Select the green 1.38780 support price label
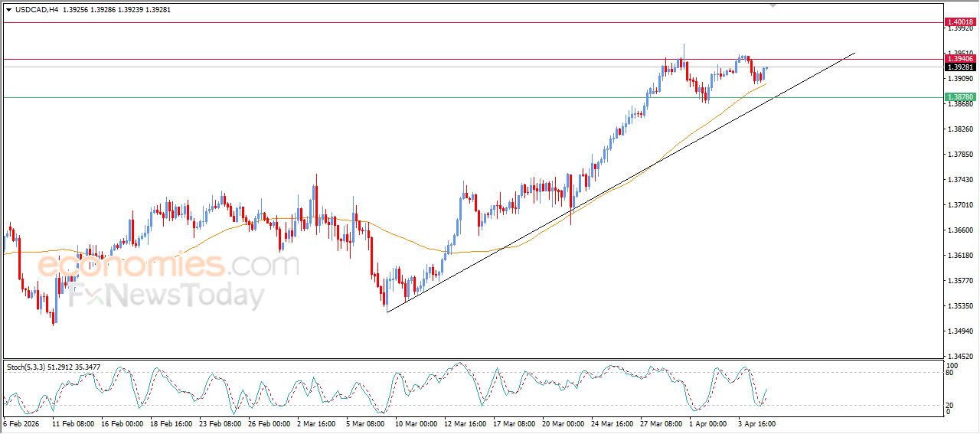 point(959,97)
